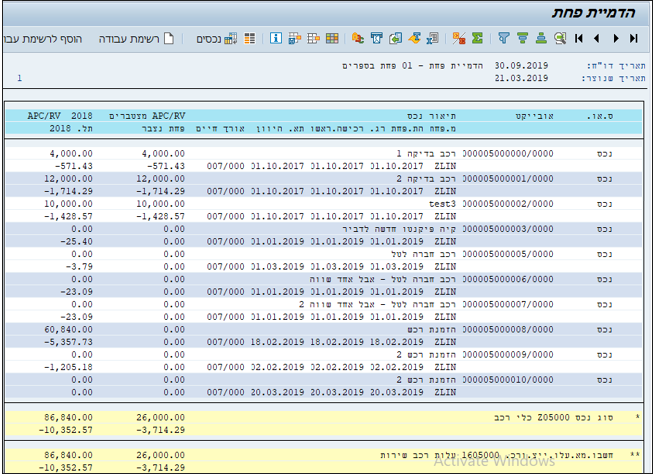Screen dimensions: 656x476
Task: Select asset number 00005000001/0000
Action: click(508, 179)
